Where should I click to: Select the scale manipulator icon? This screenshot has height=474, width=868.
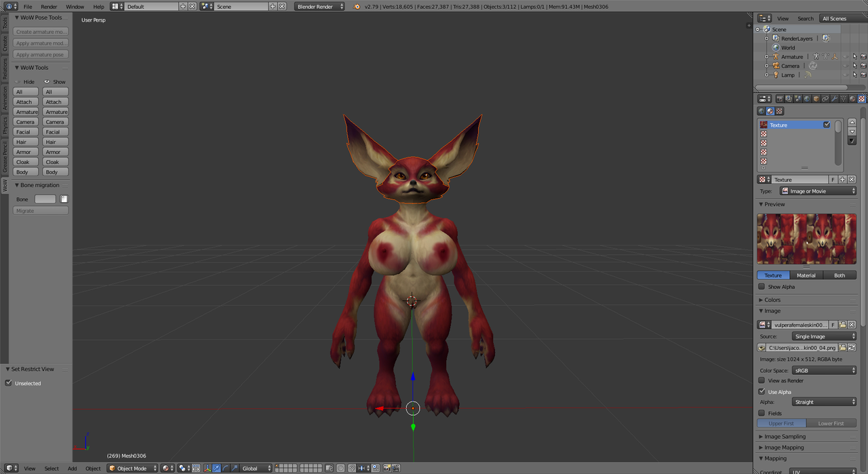click(x=235, y=469)
